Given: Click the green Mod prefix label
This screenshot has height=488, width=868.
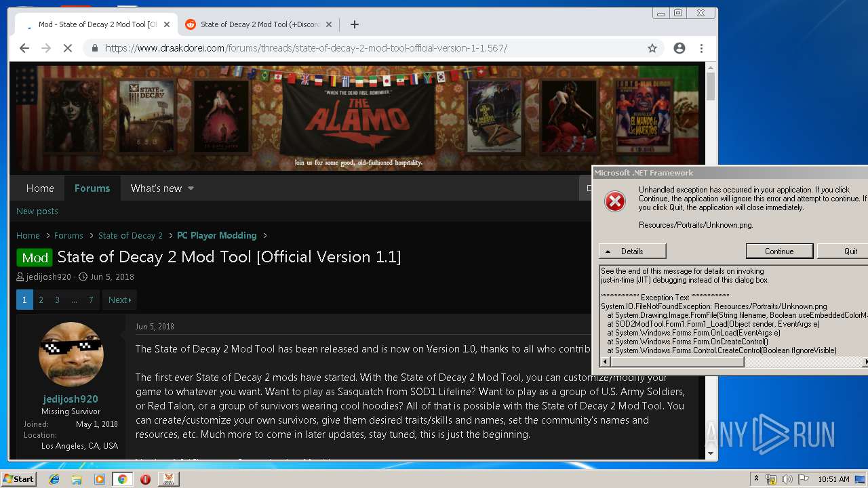Looking at the screenshot, I should 35,258.
